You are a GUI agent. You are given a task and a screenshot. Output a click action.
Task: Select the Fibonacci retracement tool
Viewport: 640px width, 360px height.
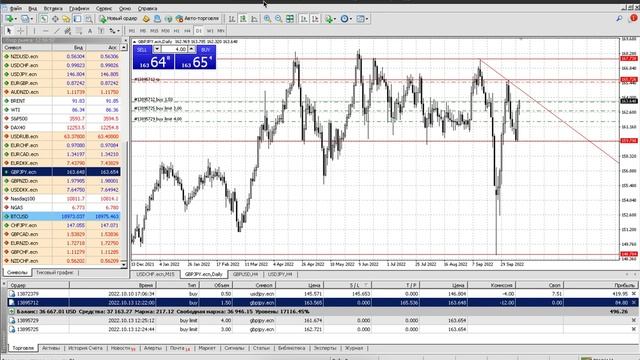point(79,31)
